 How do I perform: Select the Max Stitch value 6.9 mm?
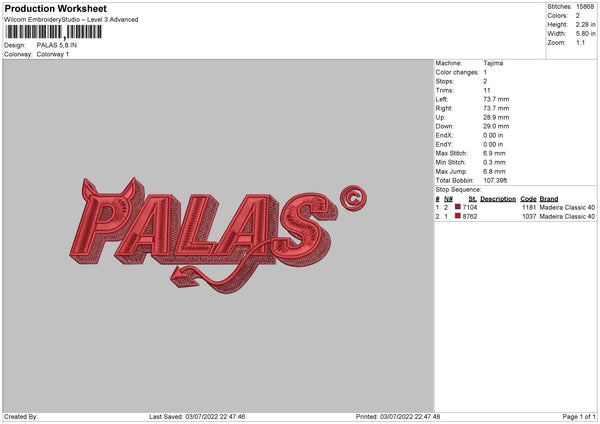pyautogui.click(x=494, y=153)
